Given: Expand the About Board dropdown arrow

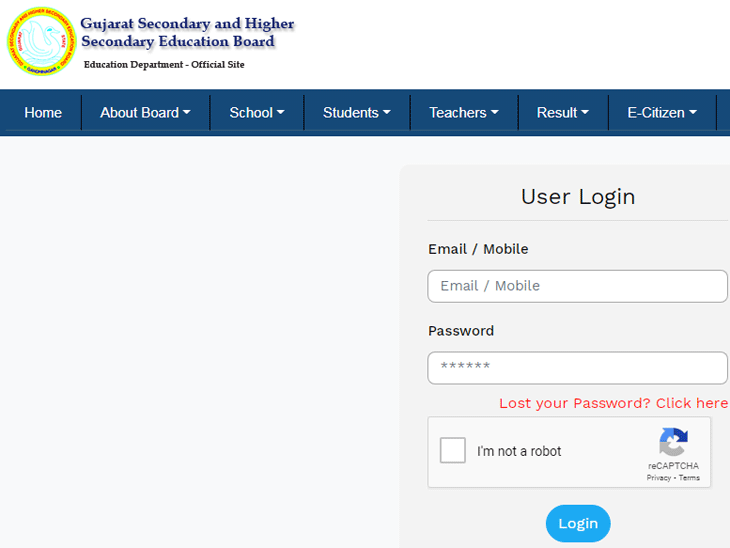Looking at the screenshot, I should pos(187,112).
